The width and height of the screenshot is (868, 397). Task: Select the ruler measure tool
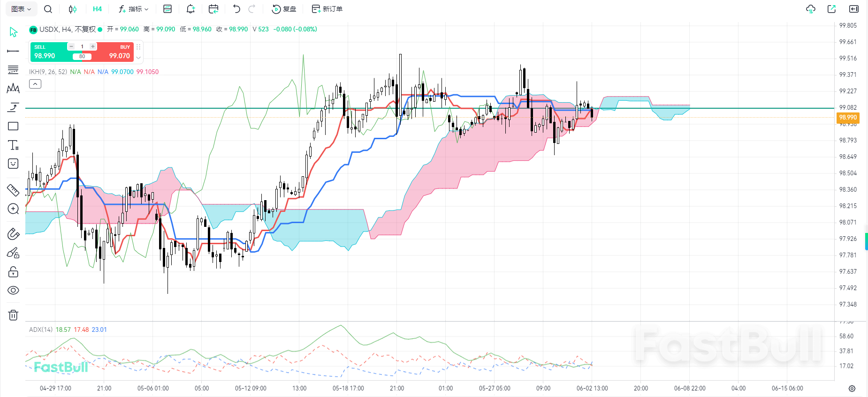click(x=13, y=190)
